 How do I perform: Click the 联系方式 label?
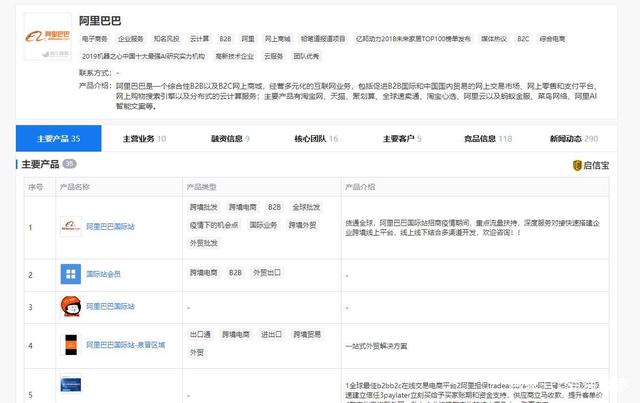(x=95, y=73)
